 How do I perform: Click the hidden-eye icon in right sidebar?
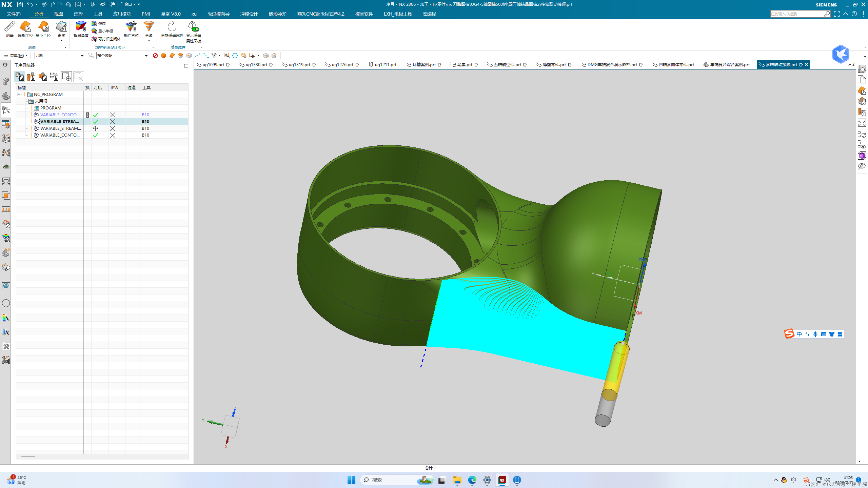862,166
